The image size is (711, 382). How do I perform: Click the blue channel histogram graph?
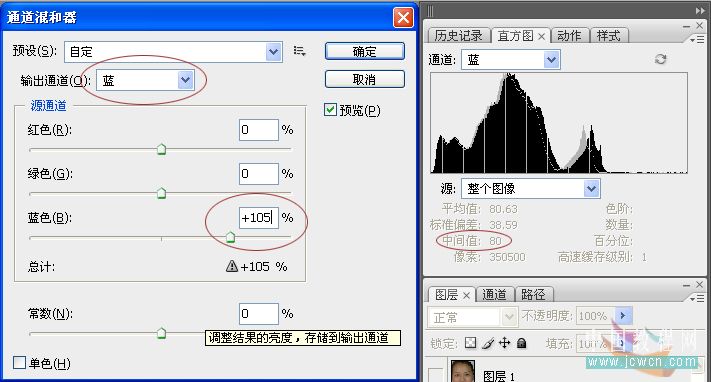click(559, 123)
